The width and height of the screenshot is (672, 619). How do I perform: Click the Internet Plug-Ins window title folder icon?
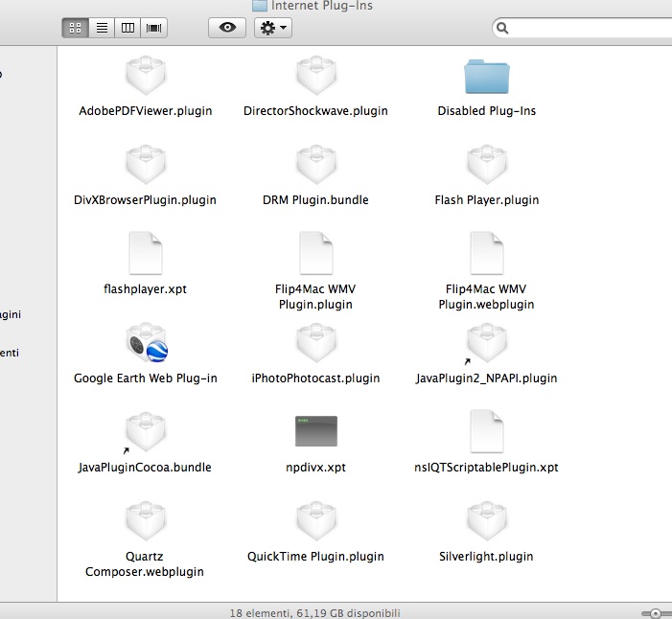pos(259,5)
